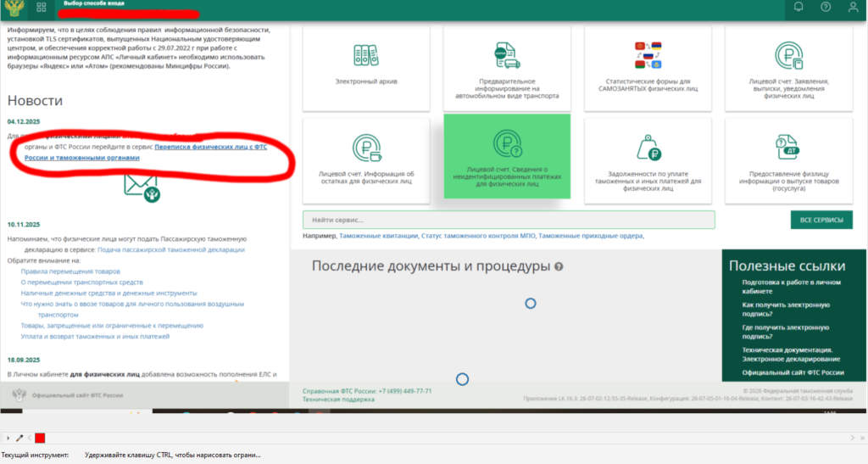This screenshot has width=868, height=464.
Task: Select the red color swatch in bottom toolbar
Action: click(x=40, y=438)
